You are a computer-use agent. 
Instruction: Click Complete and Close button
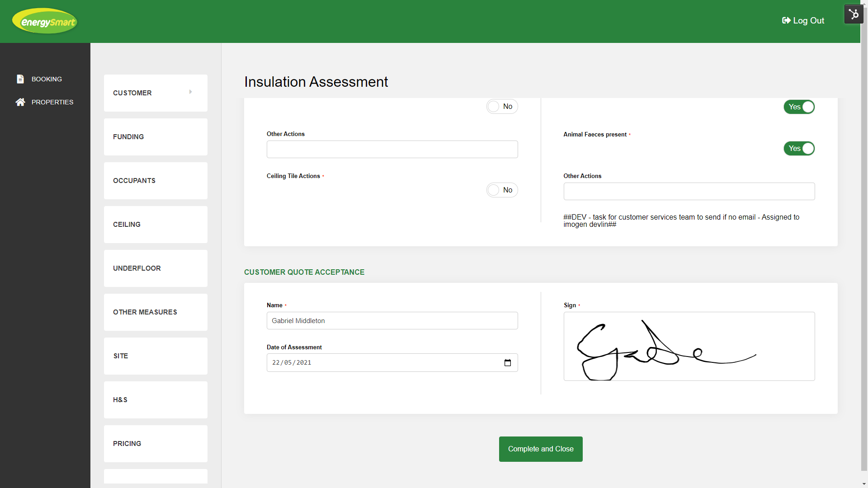541,449
